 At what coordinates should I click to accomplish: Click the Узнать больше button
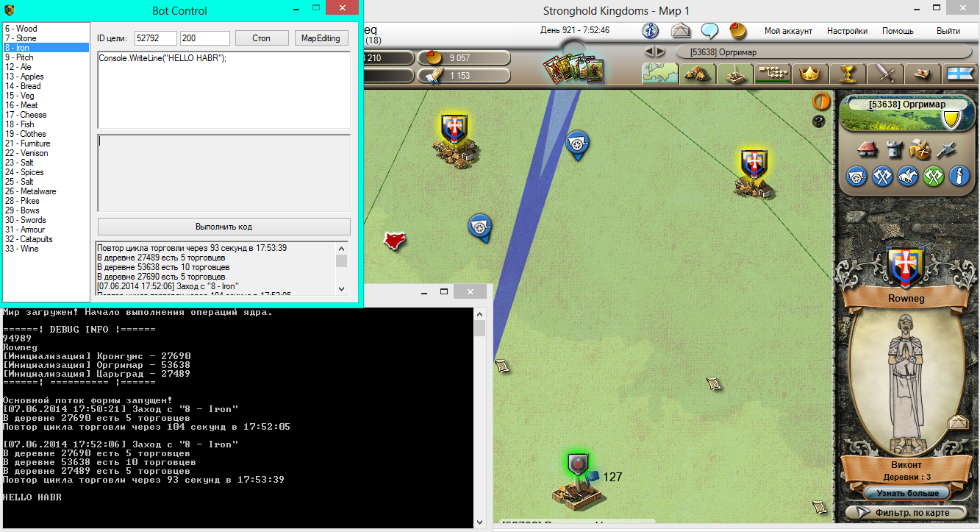[906, 493]
